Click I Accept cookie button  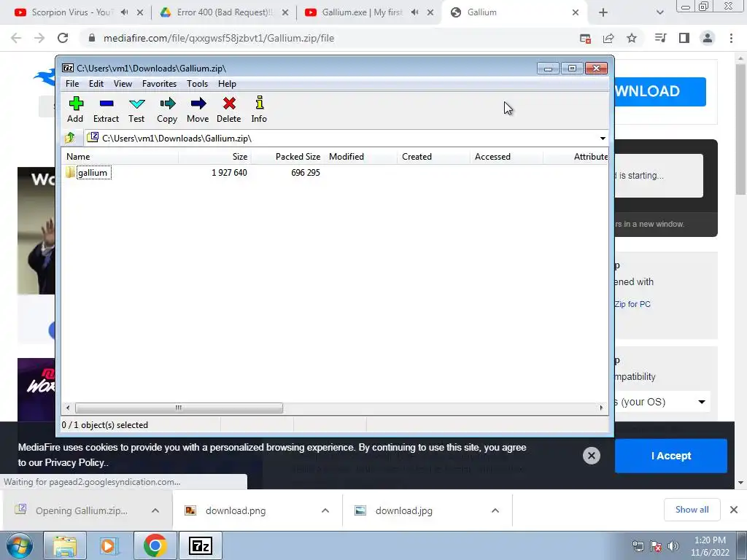click(671, 456)
